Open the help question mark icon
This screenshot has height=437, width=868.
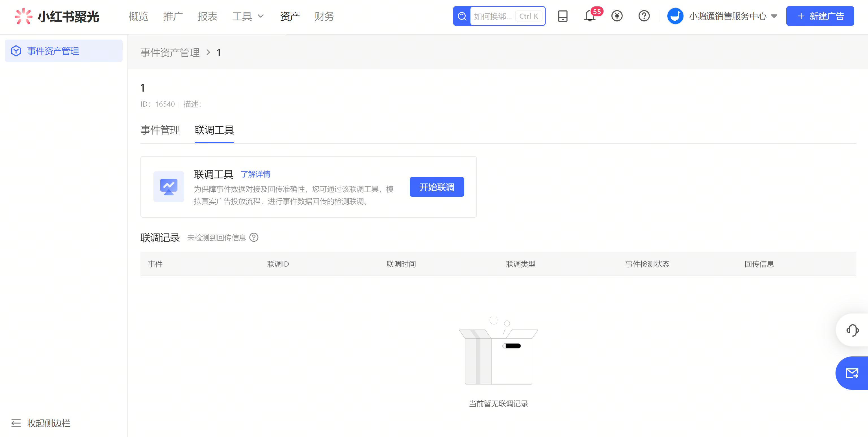[x=644, y=16]
